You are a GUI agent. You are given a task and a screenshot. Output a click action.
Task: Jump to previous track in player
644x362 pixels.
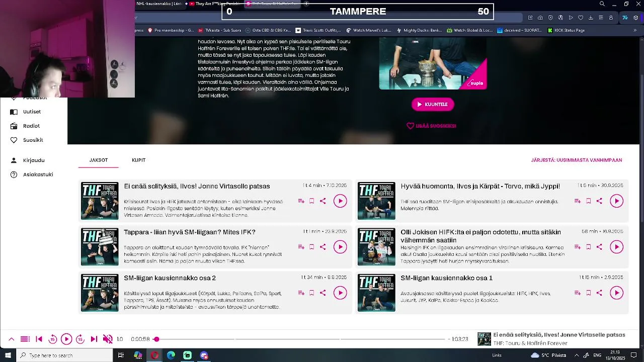tap(39, 339)
